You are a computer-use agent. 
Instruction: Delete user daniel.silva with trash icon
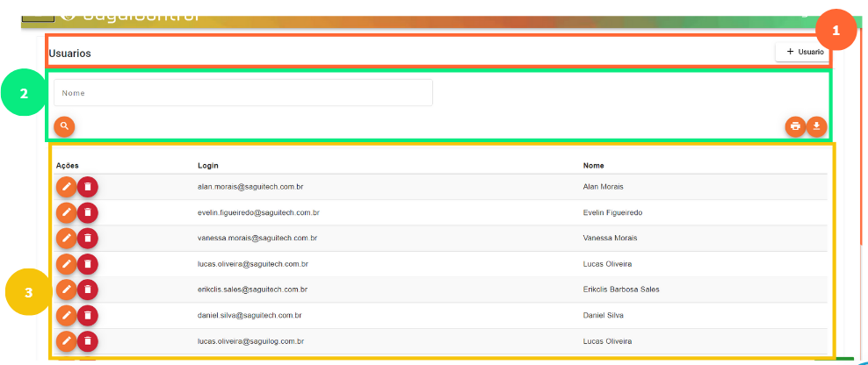[88, 315]
